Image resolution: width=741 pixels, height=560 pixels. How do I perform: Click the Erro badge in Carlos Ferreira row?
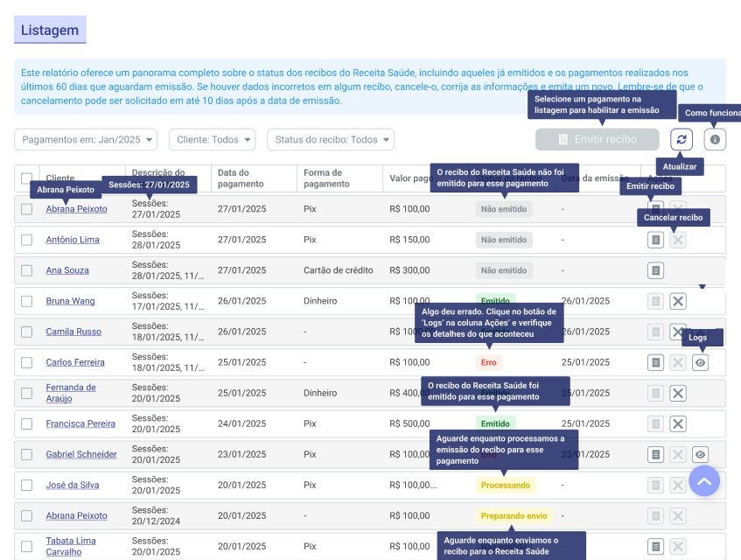point(489,362)
